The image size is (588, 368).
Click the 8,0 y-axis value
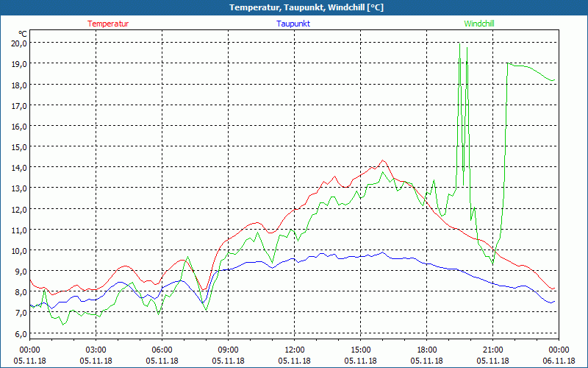(21, 291)
